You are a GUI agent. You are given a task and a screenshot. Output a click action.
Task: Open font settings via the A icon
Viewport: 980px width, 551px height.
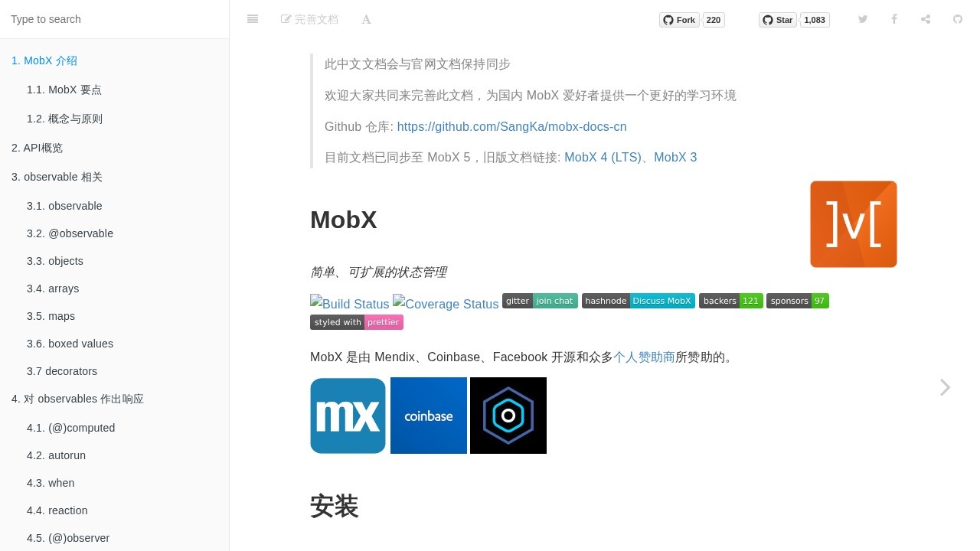click(x=366, y=19)
